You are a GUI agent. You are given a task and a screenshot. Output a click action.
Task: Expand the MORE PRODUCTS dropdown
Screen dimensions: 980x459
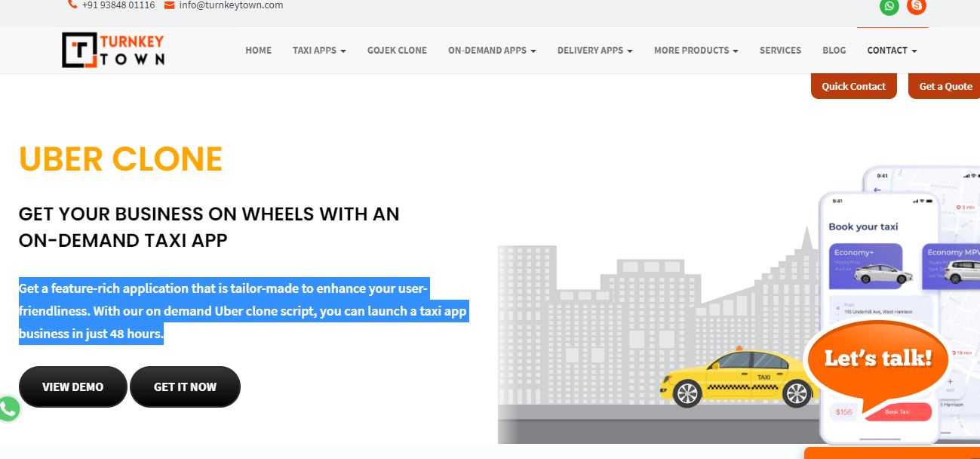[696, 51]
